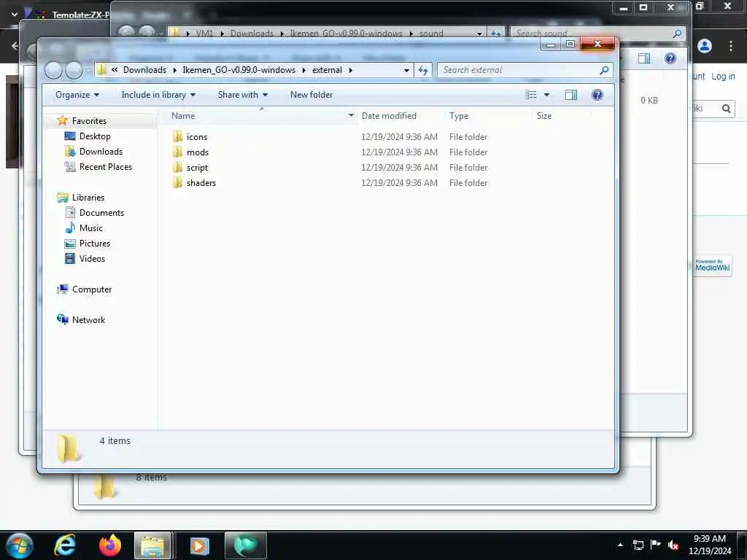Screen dimensions: 747x560
Task: Expand arrow after Downloads breadcrumb
Action: tap(175, 70)
